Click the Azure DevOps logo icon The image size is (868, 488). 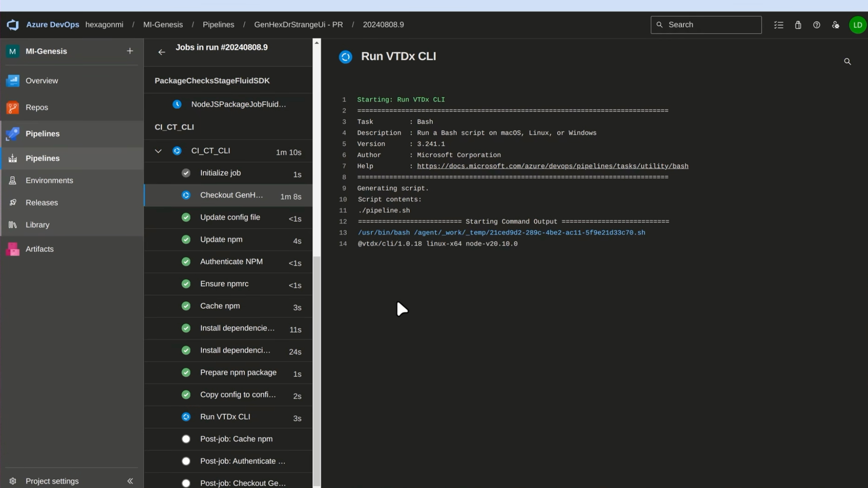tap(13, 25)
